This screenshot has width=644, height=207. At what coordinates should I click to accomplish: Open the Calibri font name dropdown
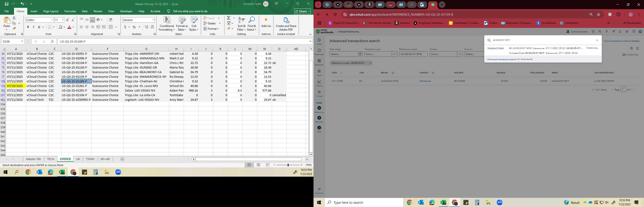click(52, 20)
